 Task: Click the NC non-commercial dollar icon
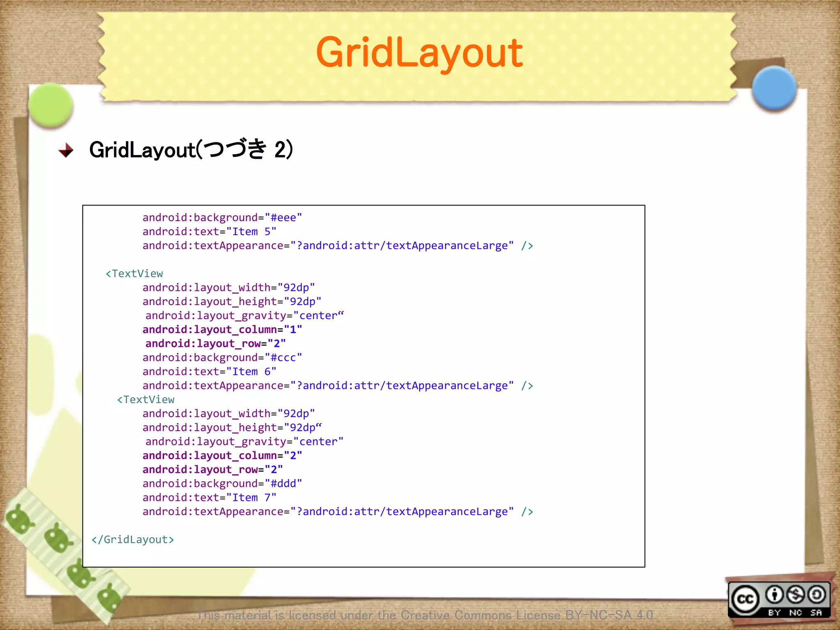[x=796, y=594]
